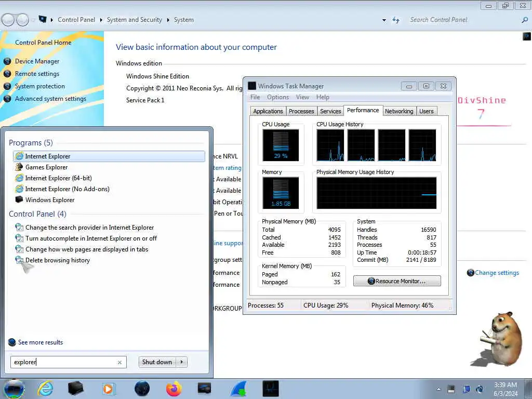
Task: Launch Firefox from the taskbar
Action: click(174, 389)
